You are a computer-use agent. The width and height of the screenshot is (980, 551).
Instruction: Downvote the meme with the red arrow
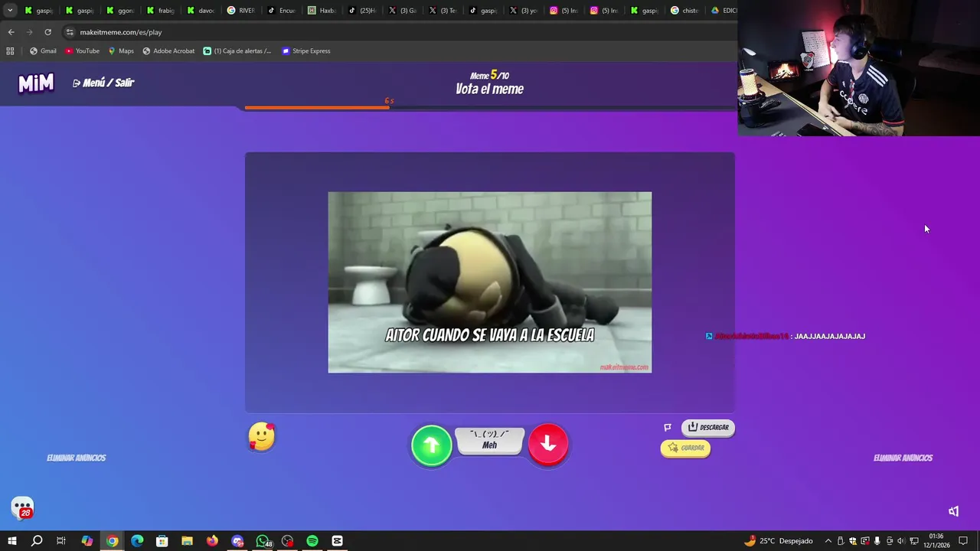(x=548, y=445)
